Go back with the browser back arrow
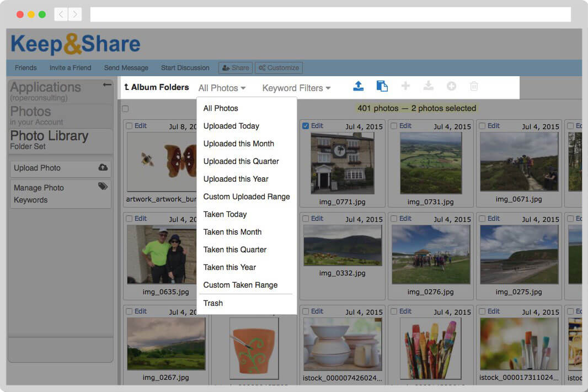Viewport: 588px width, 392px height. point(61,14)
